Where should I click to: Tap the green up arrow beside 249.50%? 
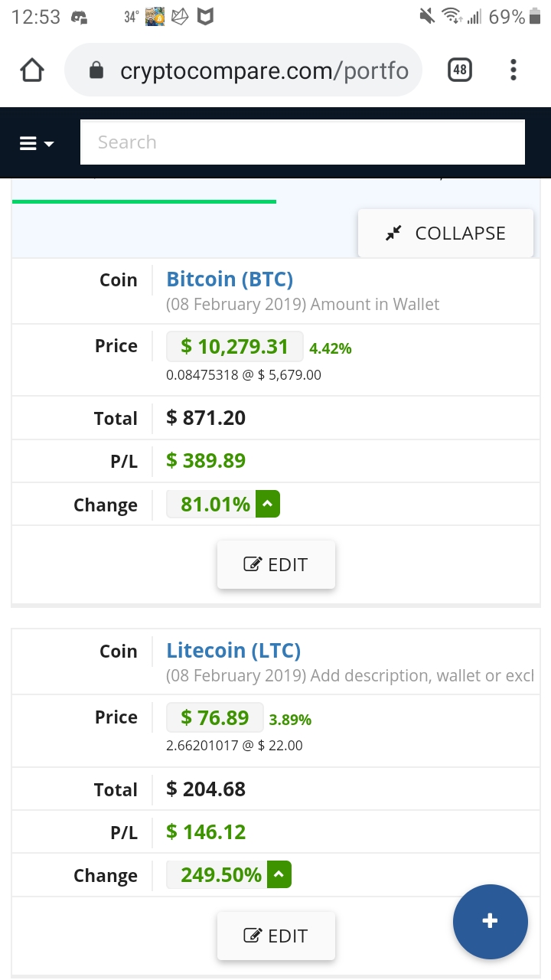(279, 874)
